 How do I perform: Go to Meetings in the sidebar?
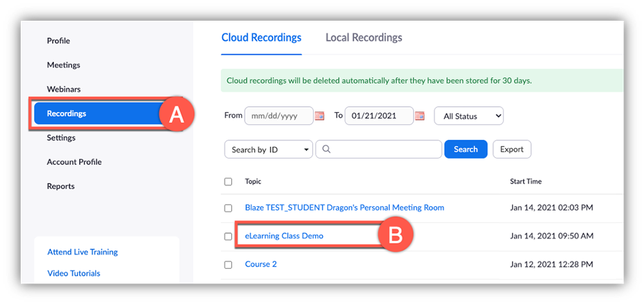(63, 65)
